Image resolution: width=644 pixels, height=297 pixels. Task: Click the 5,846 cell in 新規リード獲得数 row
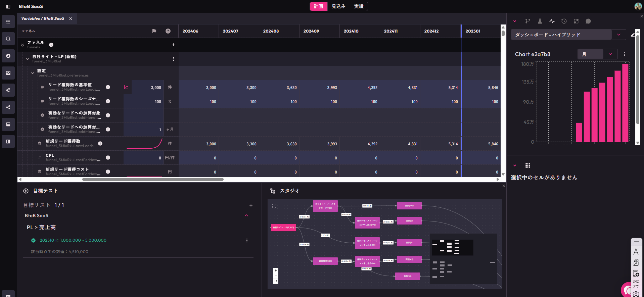(481, 144)
